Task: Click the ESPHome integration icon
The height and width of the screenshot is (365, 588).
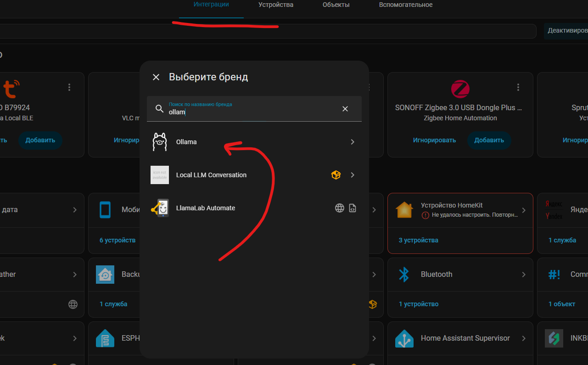Action: [x=105, y=338]
